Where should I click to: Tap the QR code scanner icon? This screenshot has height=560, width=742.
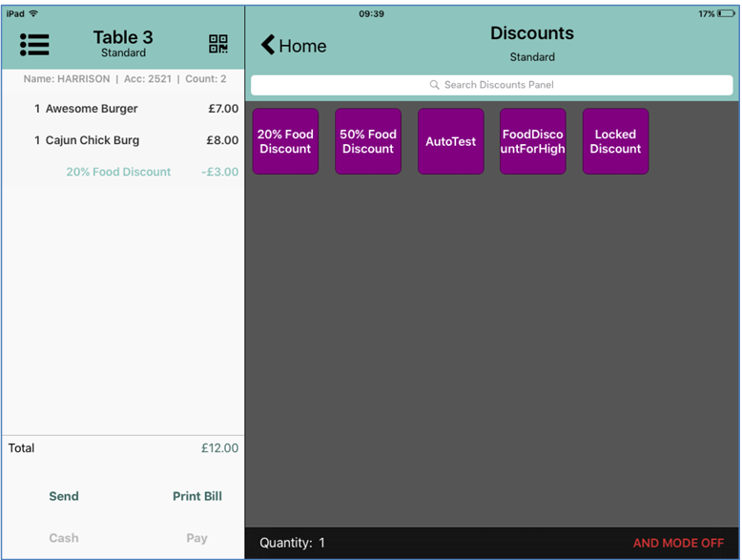(x=218, y=45)
